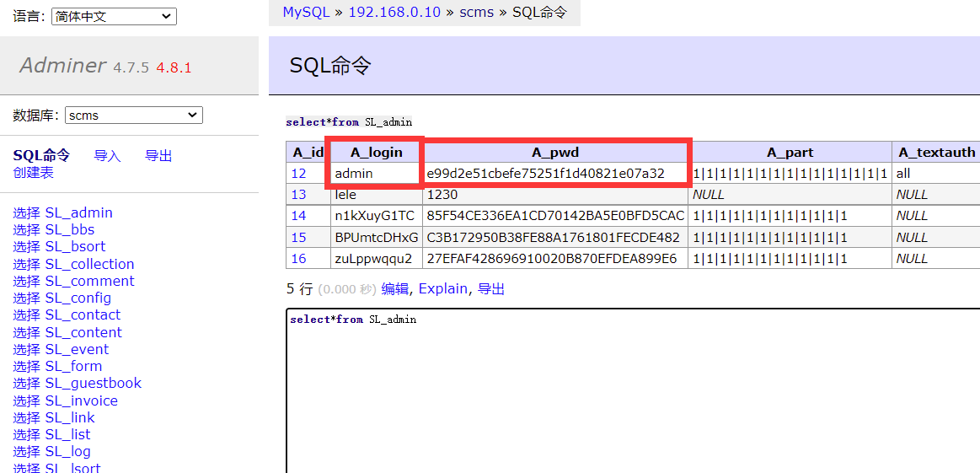Image resolution: width=980 pixels, height=473 pixels.
Task: Open row id 13 link
Action: (299, 195)
